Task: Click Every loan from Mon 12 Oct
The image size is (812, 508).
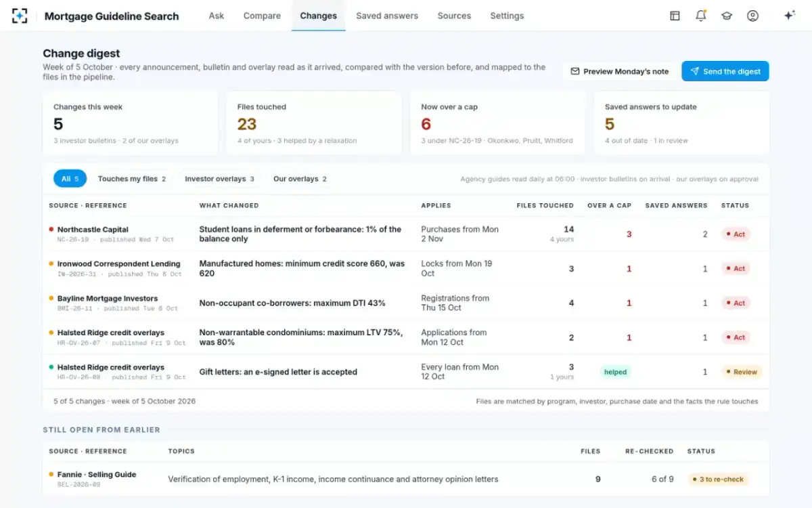Action: 459,372
